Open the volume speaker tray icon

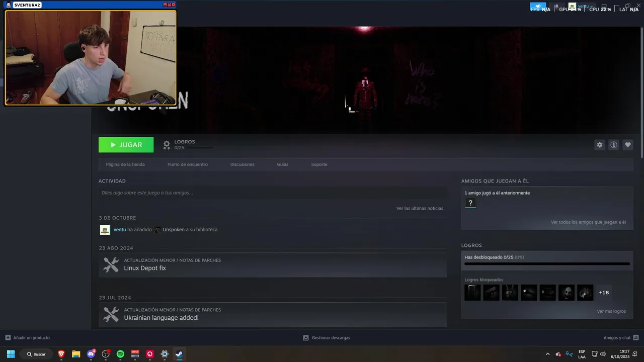tap(603, 354)
